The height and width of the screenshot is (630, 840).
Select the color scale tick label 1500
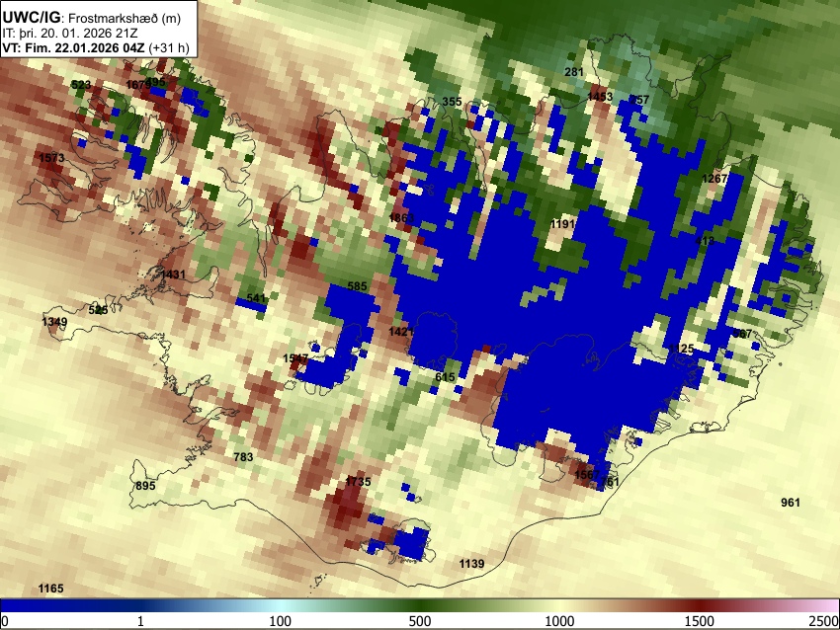(700, 621)
